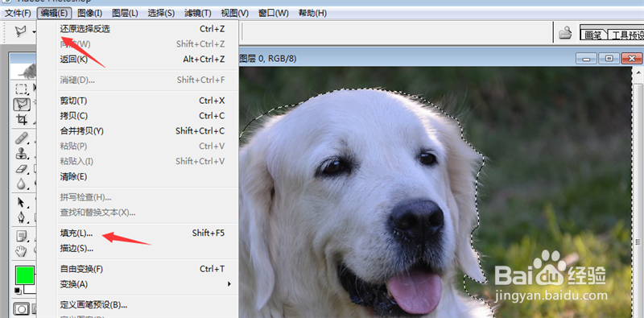Click the white background color swatch
Viewport: 644px width, 318px height.
(x=30, y=289)
